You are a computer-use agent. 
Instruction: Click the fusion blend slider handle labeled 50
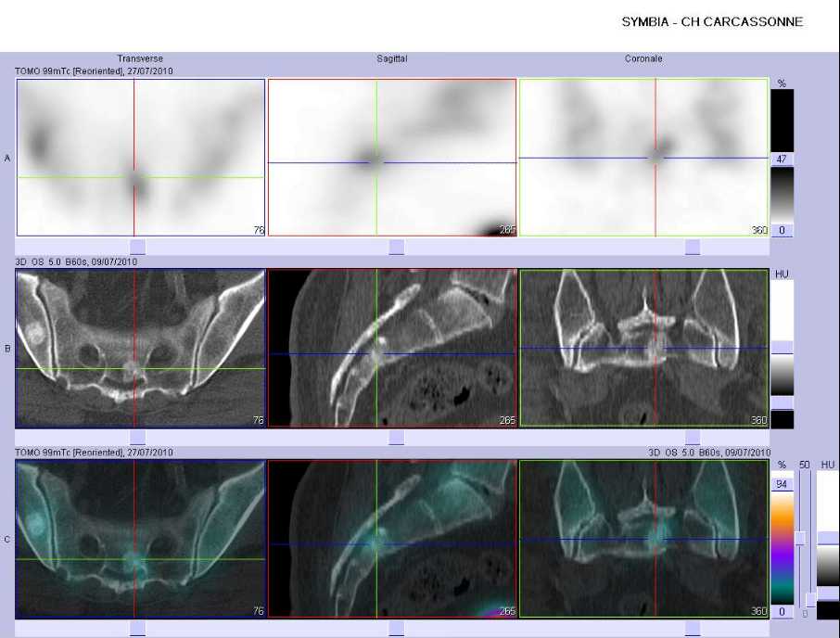click(800, 538)
